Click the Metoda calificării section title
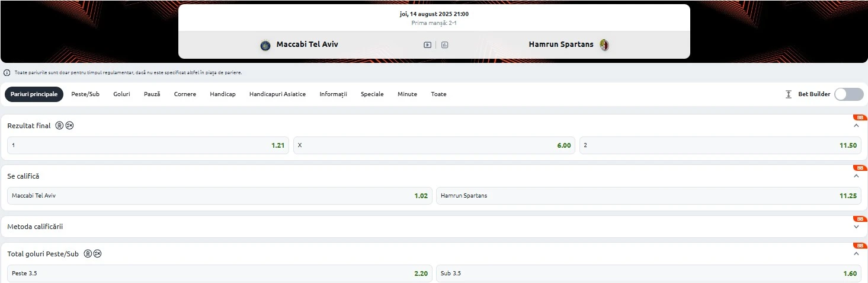 pos(35,227)
